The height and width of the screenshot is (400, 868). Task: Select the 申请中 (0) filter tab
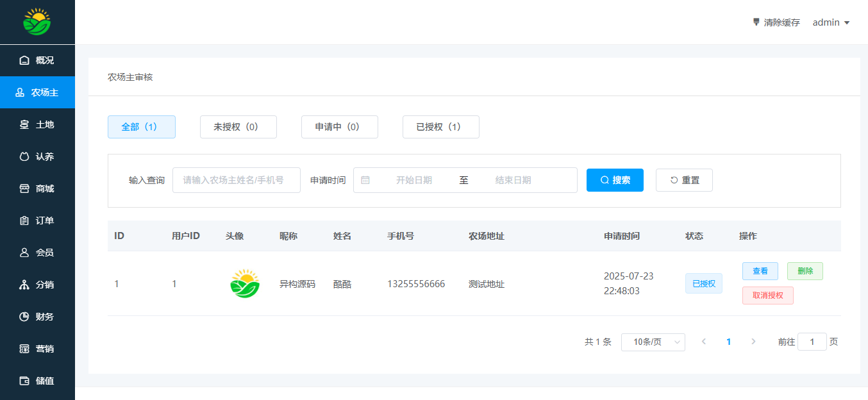(x=339, y=127)
